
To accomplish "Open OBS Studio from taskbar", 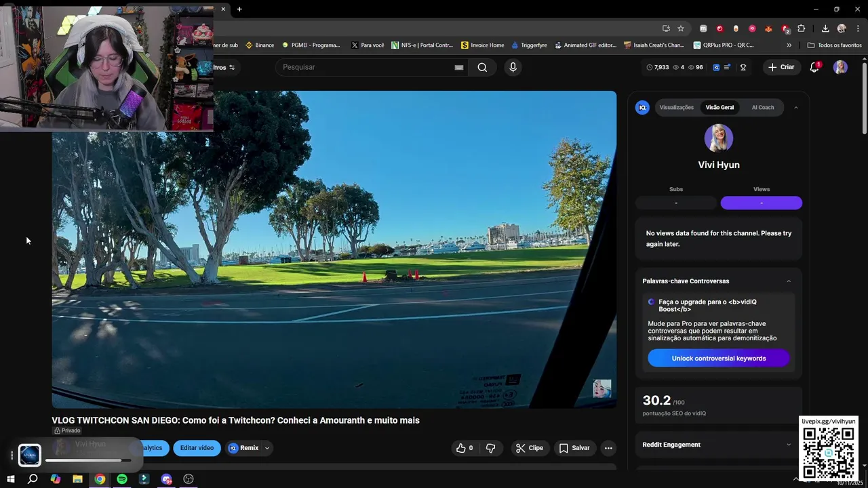I will [x=189, y=479].
